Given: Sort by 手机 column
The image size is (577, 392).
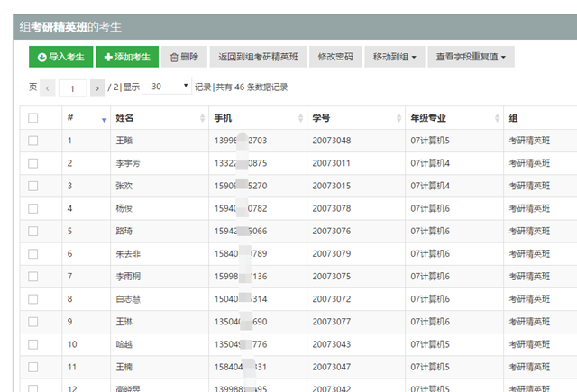Looking at the screenshot, I should [300, 118].
